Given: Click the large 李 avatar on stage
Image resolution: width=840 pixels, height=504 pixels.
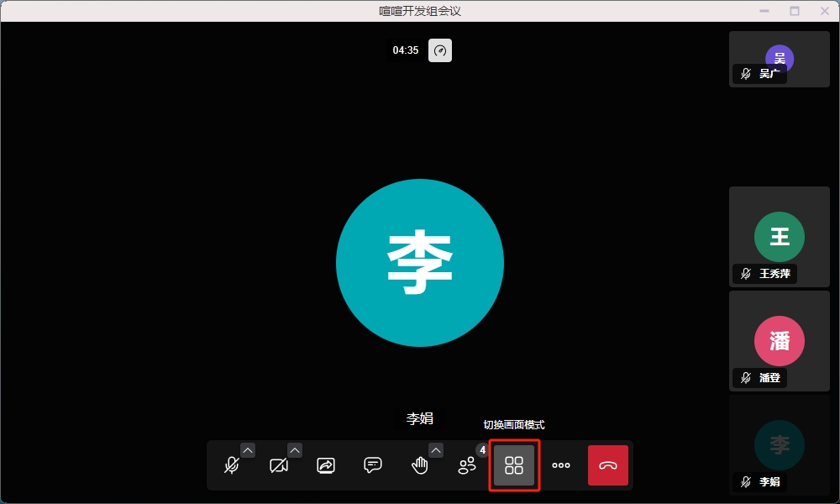Looking at the screenshot, I should pos(420,263).
